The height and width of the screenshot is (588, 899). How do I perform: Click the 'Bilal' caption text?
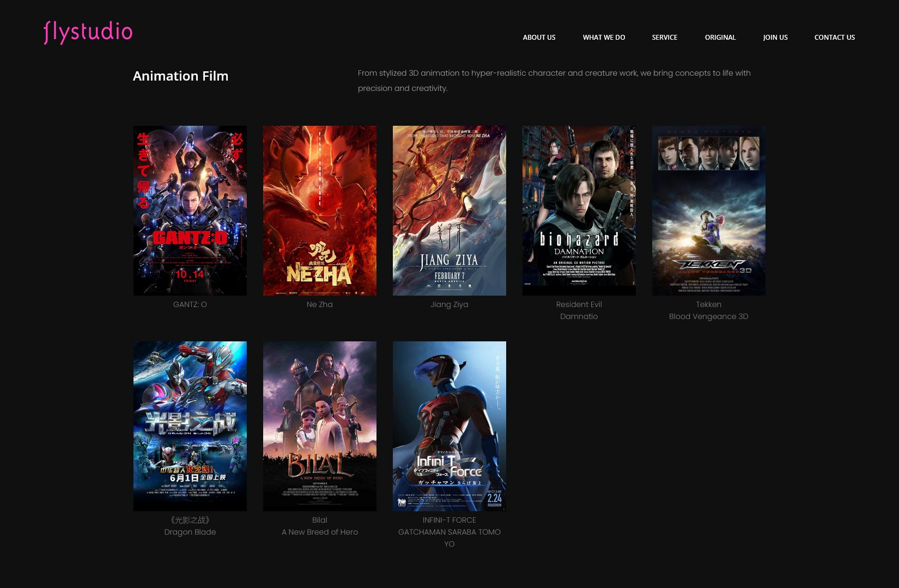click(x=320, y=520)
